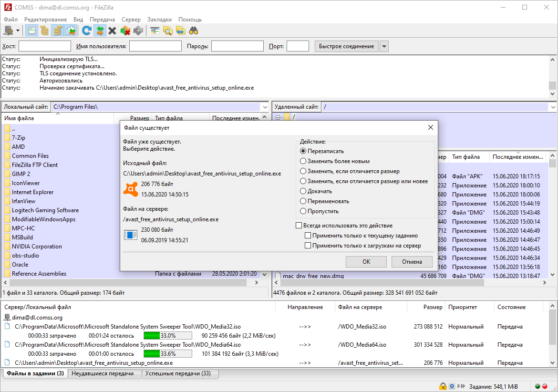Toggle the message log display icon
The height and width of the screenshot is (392, 558).
point(31,31)
